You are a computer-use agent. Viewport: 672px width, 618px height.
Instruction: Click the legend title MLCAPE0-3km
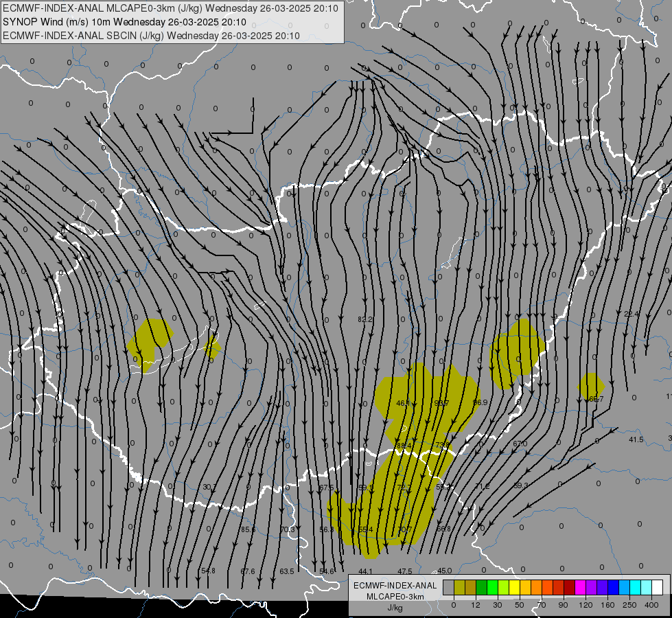point(395,597)
